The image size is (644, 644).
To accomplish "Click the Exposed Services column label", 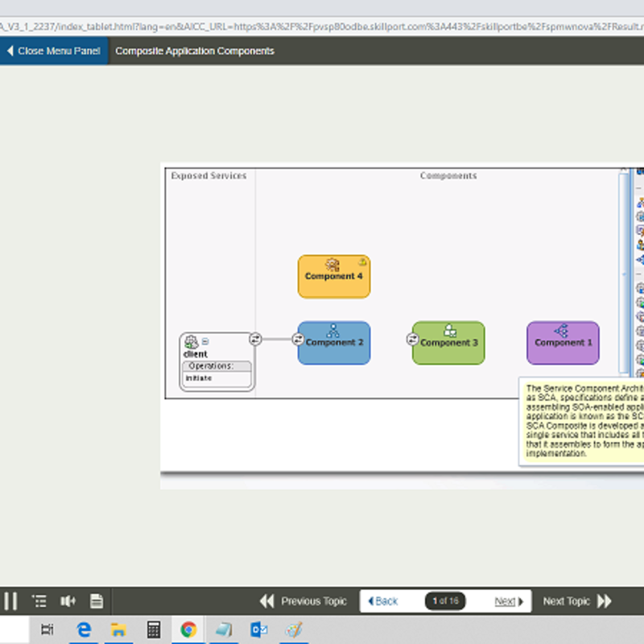I will (208, 175).
